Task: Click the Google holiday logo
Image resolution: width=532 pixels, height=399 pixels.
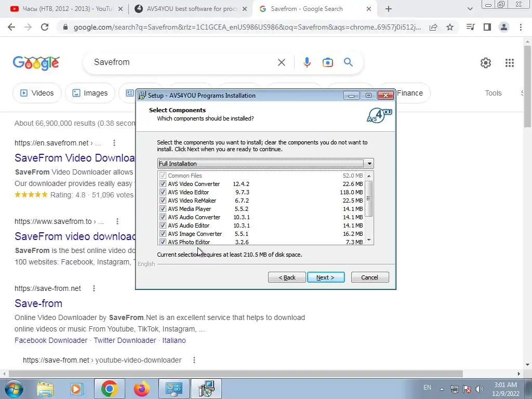Action: click(x=36, y=63)
